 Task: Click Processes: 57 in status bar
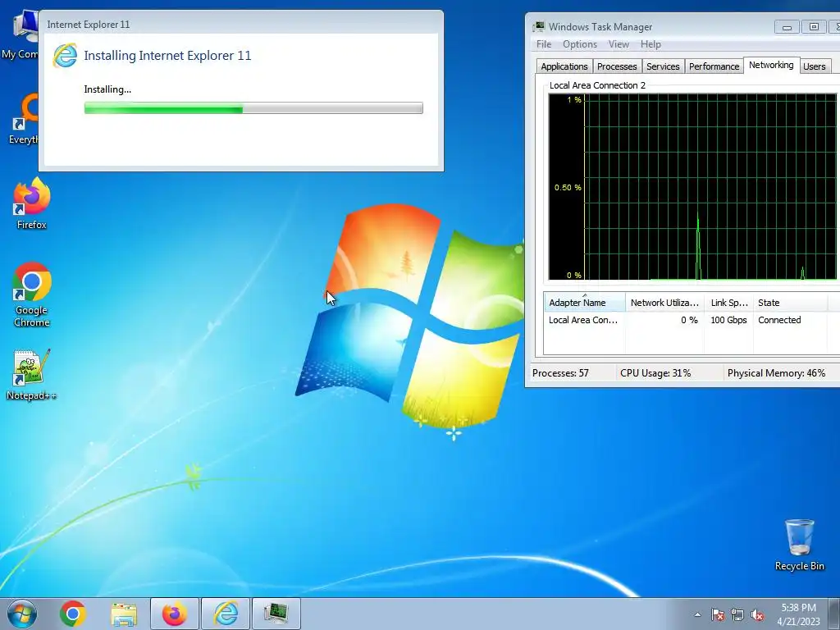(560, 373)
